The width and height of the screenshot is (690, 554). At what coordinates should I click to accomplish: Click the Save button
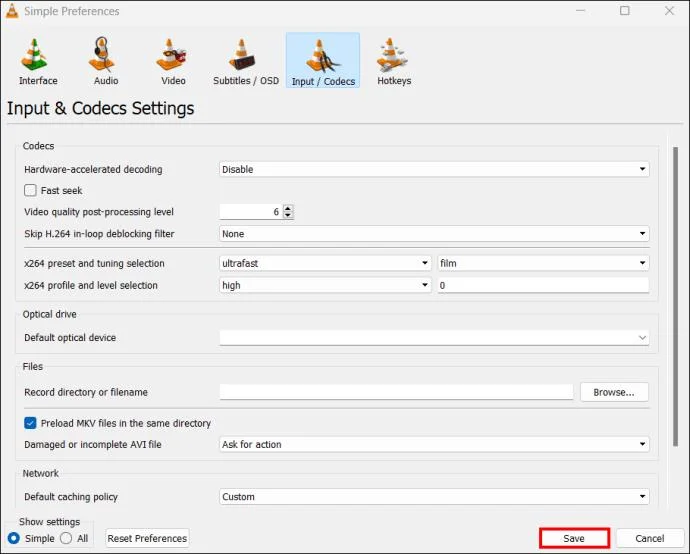click(x=574, y=538)
